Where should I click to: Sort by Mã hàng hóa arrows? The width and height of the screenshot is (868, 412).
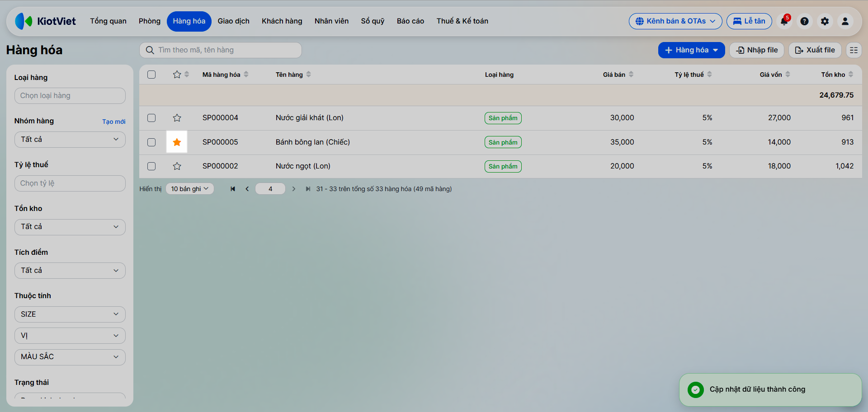click(246, 75)
